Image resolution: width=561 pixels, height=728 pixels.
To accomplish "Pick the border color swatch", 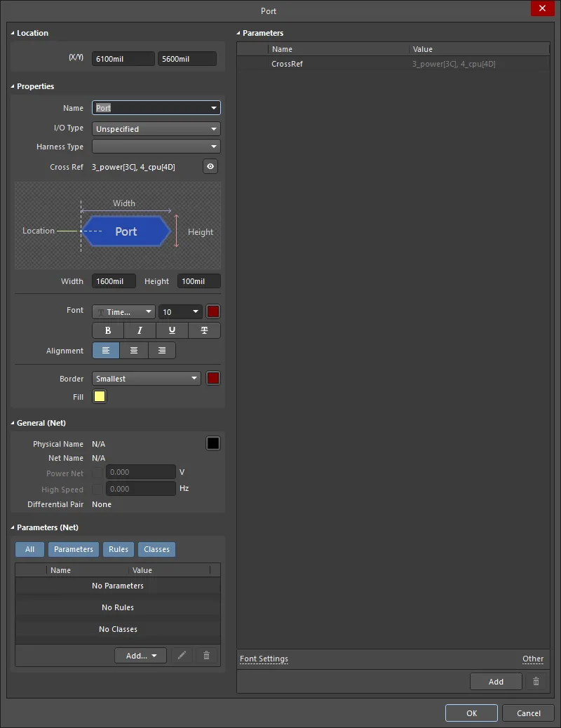I will (x=213, y=379).
